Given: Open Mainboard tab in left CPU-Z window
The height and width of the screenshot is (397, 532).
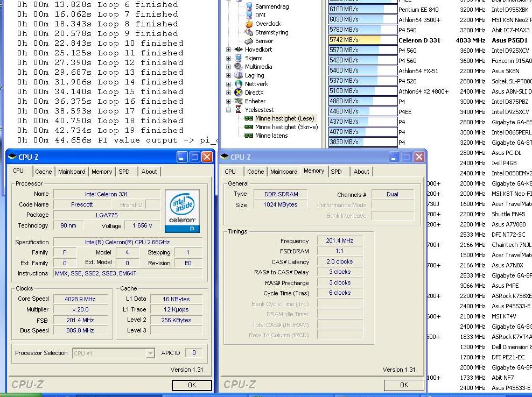Looking at the screenshot, I should [72, 172].
